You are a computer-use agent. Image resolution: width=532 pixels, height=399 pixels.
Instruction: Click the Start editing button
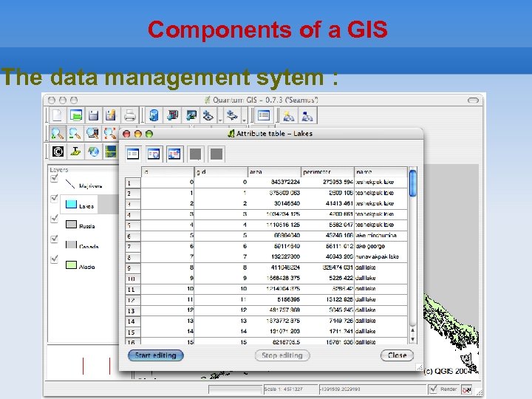pos(156,355)
